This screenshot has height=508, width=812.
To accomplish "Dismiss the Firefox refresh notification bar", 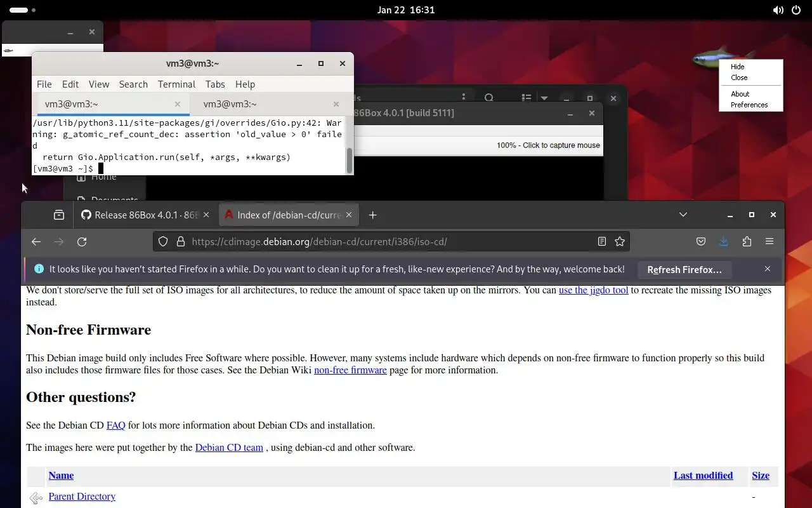I will click(768, 269).
